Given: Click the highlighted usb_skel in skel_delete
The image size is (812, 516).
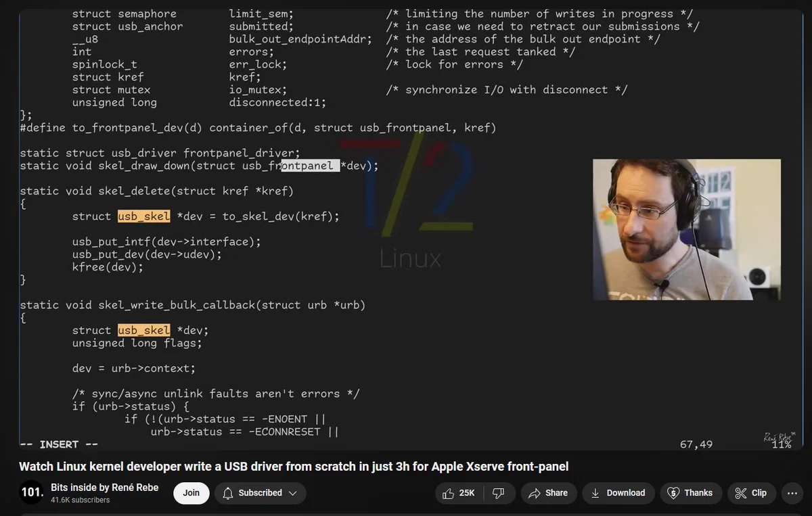Looking at the screenshot, I should (144, 216).
